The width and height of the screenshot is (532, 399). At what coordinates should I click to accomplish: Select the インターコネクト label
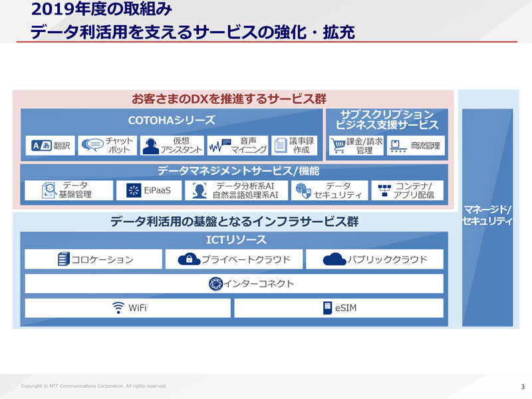[259, 284]
